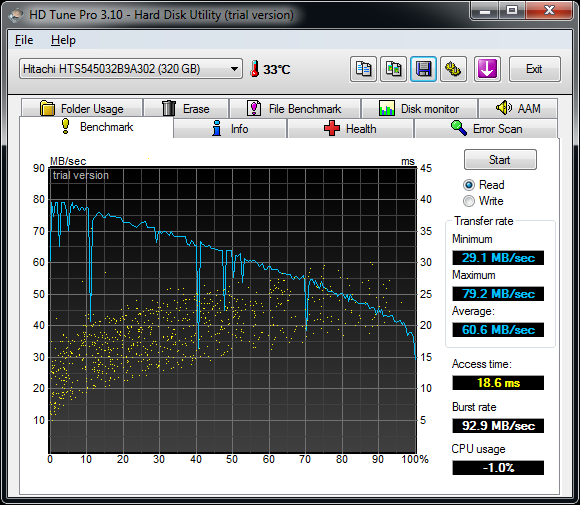Open the File menu
580x505 pixels.
click(24, 40)
